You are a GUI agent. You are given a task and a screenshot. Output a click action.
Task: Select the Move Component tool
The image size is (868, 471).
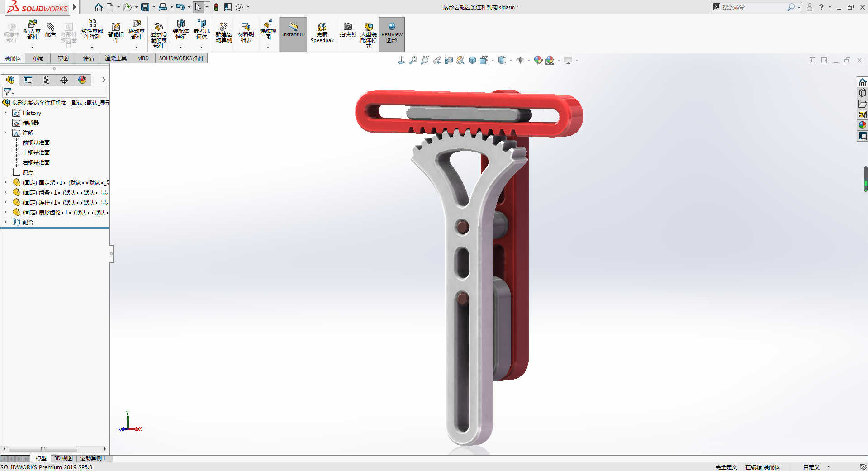[x=136, y=30]
